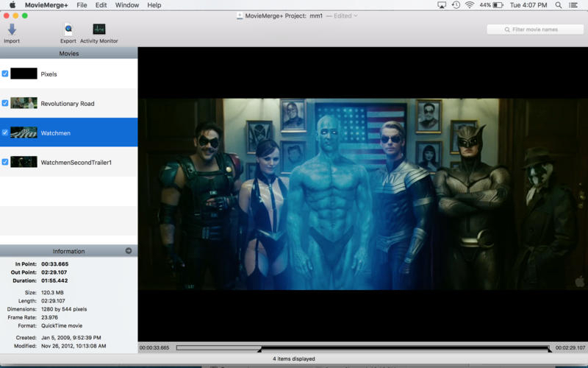Click the Export toolbar icon
Viewport: 588px width, 368px height.
coord(68,30)
